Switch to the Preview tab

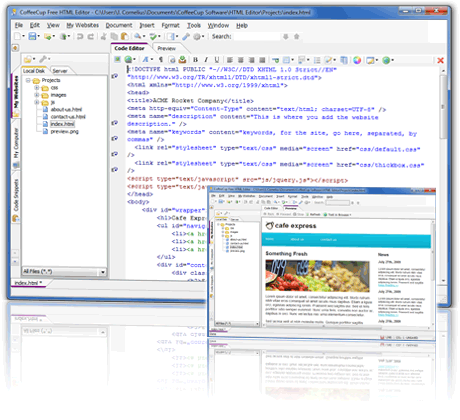coord(166,49)
